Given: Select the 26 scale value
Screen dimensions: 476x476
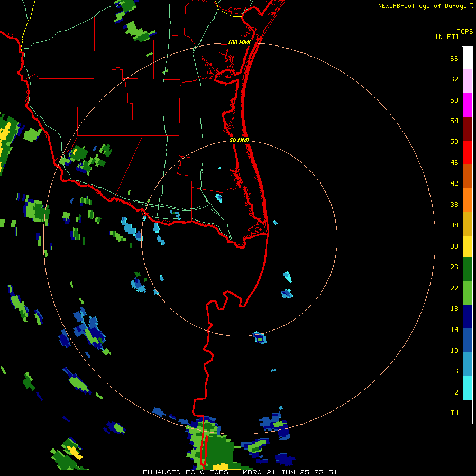Looking at the screenshot, I should [454, 267].
